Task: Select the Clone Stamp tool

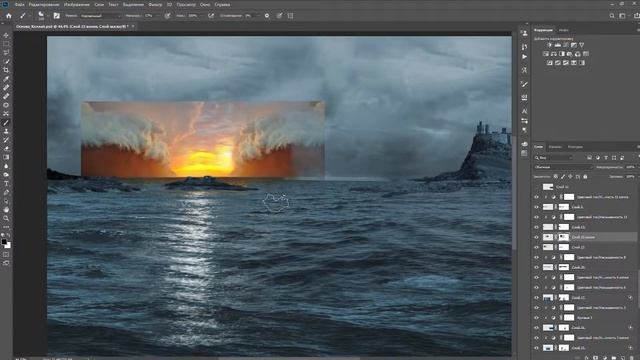Action: point(6,131)
